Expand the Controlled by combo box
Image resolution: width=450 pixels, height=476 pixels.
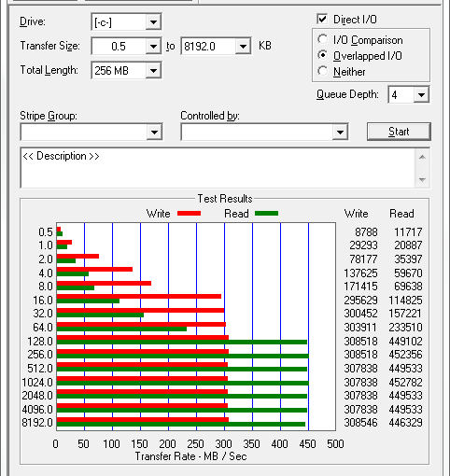pyautogui.click(x=340, y=133)
